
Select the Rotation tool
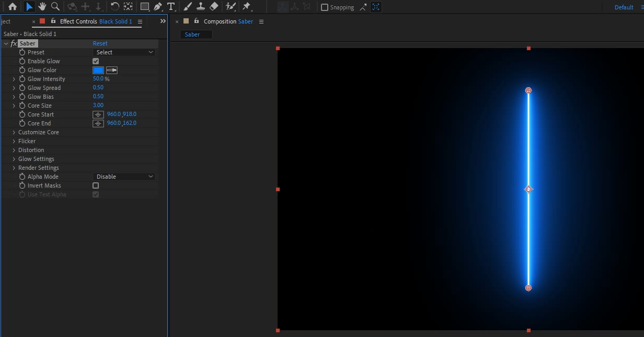point(114,7)
